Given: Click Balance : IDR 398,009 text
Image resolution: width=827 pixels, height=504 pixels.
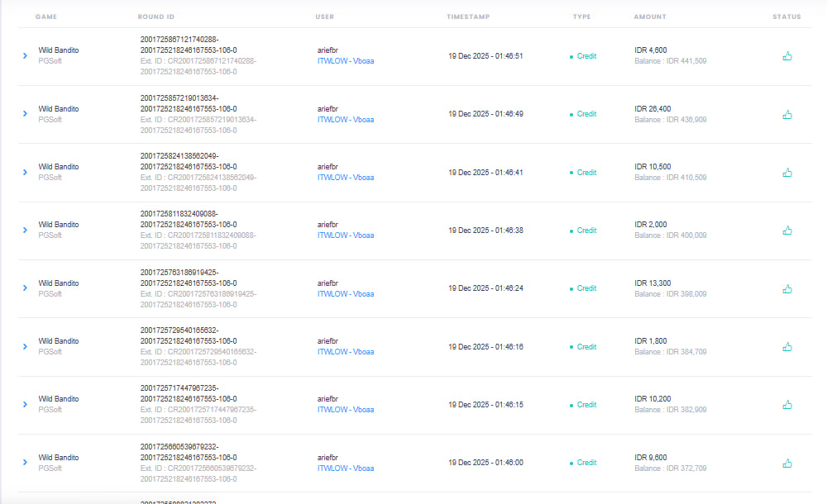Looking at the screenshot, I should click(671, 294).
